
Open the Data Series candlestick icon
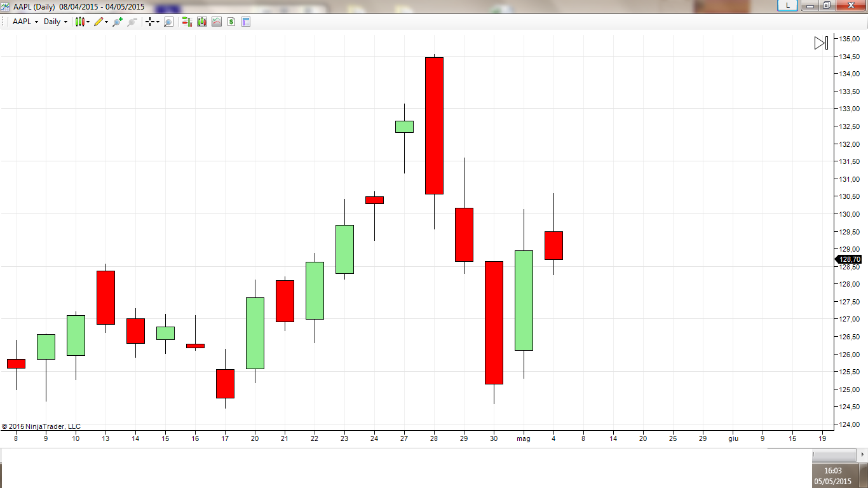click(202, 22)
